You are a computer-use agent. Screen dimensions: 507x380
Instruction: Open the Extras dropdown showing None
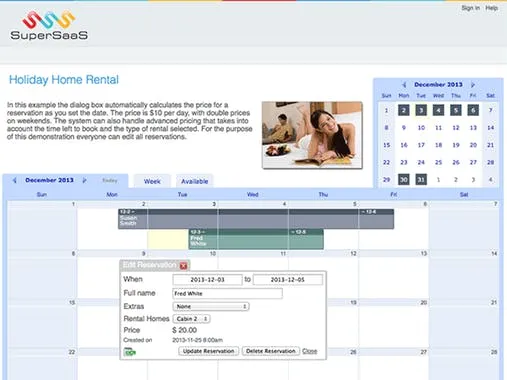(211, 306)
